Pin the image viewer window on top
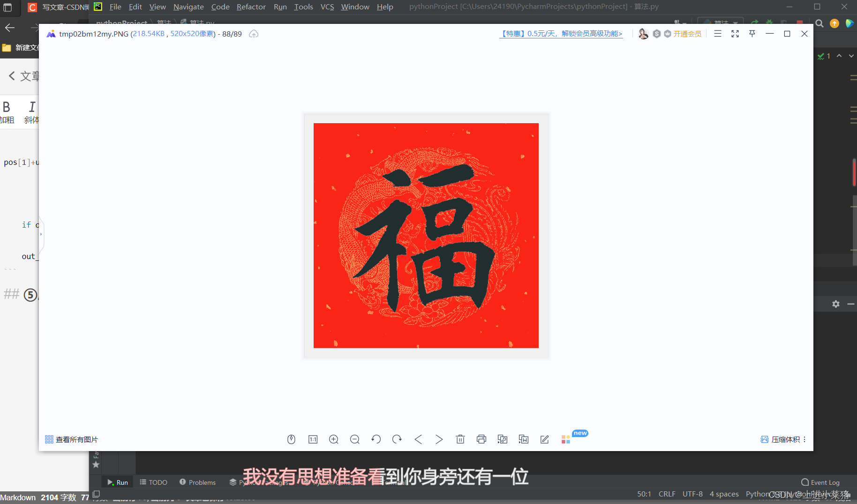Viewport: 857px width, 504px height. 752,34
